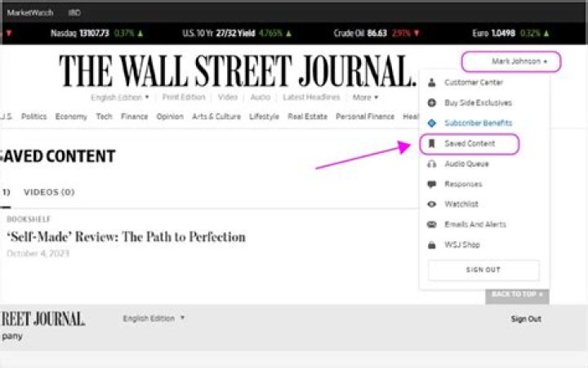
Task: Open the Opinion section in navigation
Action: [170, 117]
